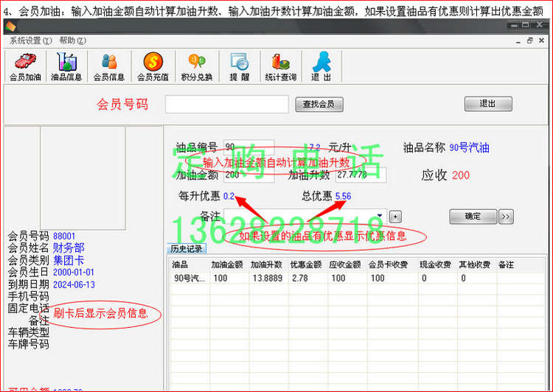Open the 帮助 menu
Image resolution: width=553 pixels, height=392 pixels.
pyautogui.click(x=72, y=41)
